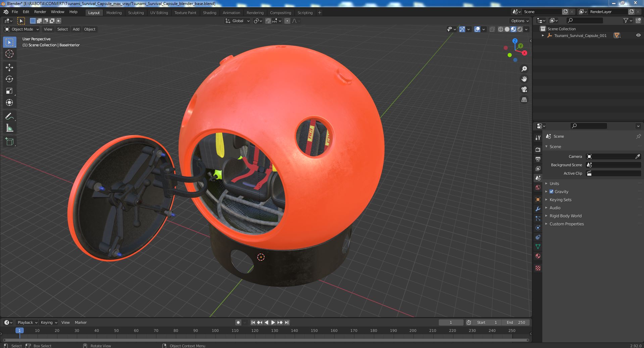Image resolution: width=644 pixels, height=348 pixels.
Task: Open the viewport Add menu
Action: (x=76, y=29)
